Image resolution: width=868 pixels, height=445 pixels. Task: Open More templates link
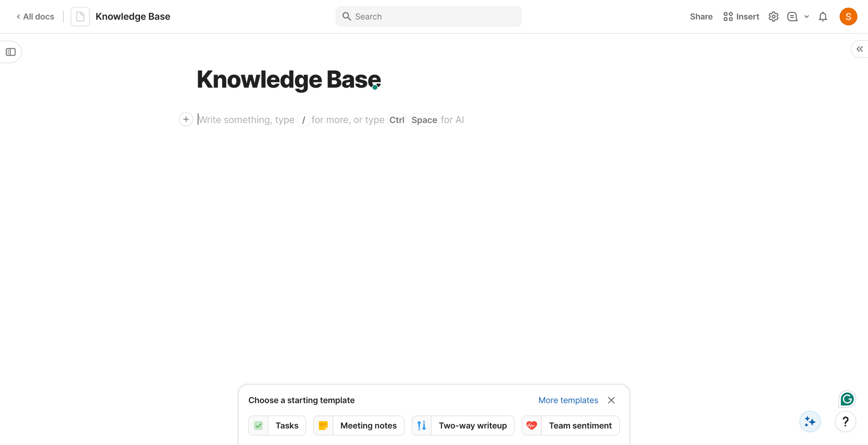pos(568,400)
